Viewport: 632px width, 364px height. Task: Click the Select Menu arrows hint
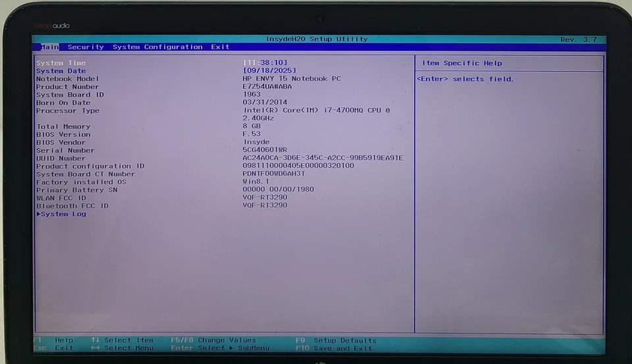tap(122, 348)
